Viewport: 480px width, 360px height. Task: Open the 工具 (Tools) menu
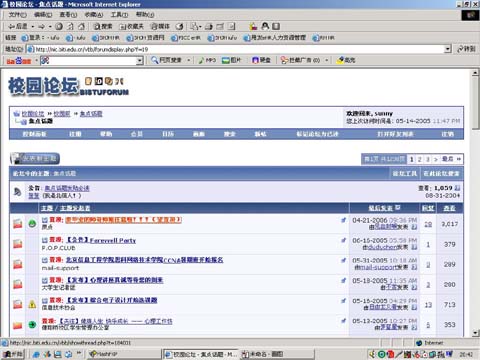click(119, 15)
